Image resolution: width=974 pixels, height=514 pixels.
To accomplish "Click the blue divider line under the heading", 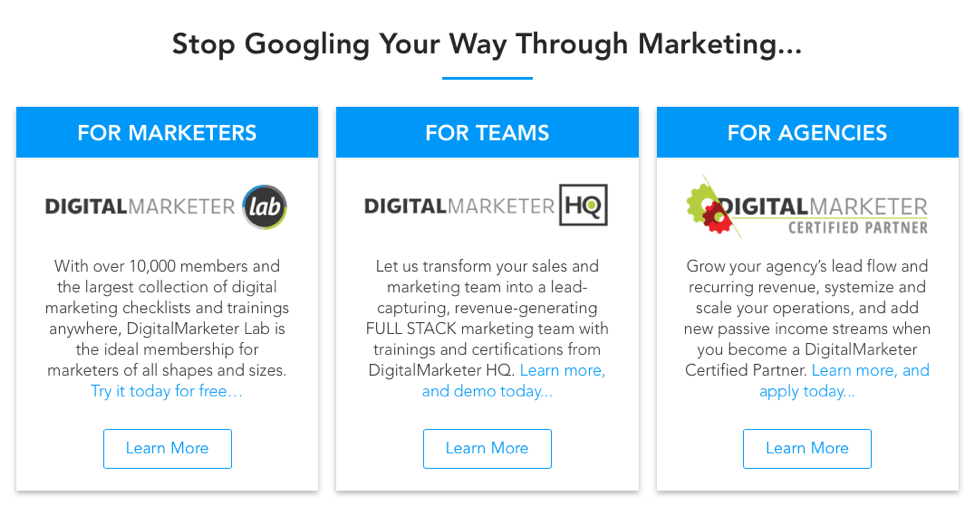I will 487,78.
